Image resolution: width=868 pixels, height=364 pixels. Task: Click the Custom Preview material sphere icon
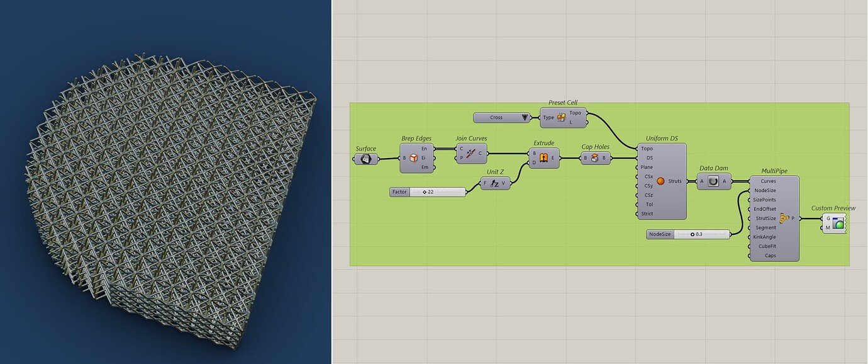838,222
